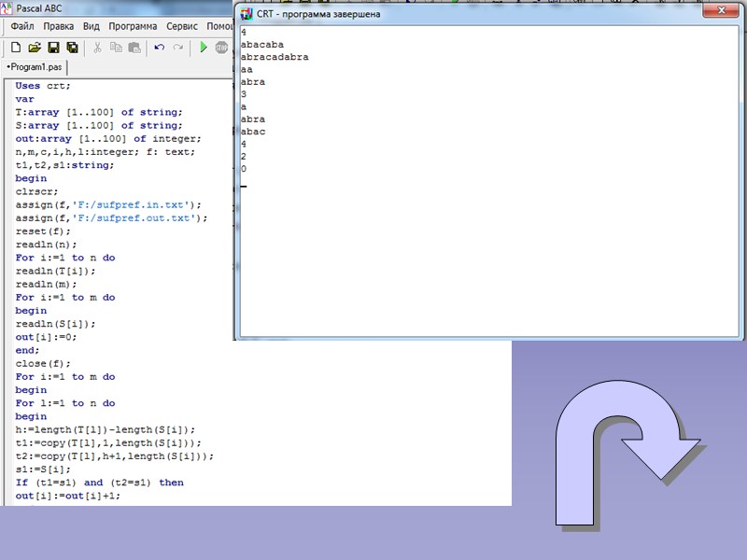Save the program with the floppy disk icon
The width and height of the screenshot is (747, 560).
(x=53, y=48)
